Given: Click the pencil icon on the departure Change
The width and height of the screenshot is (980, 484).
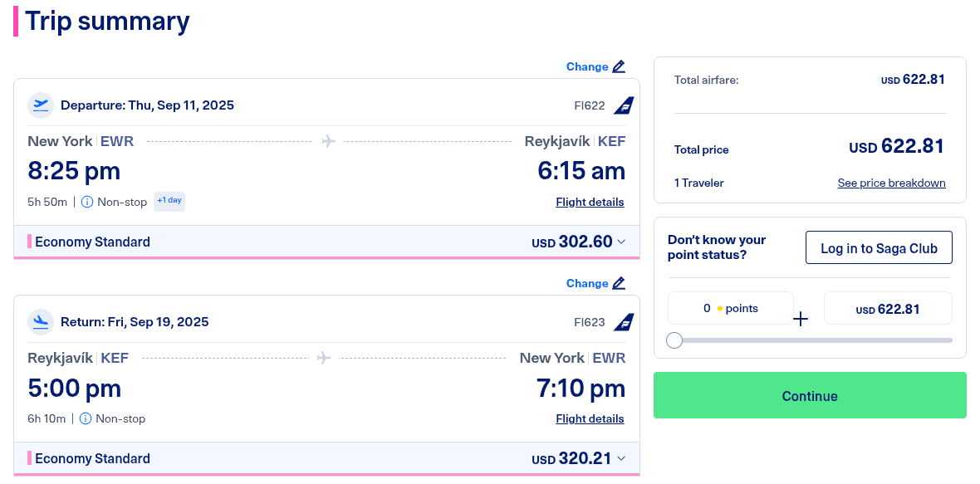Looking at the screenshot, I should tap(619, 66).
